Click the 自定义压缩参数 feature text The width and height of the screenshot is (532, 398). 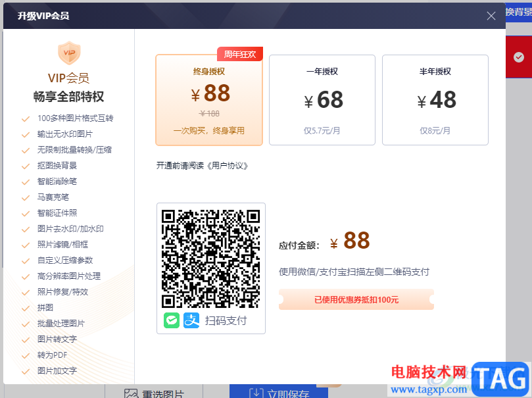point(65,261)
